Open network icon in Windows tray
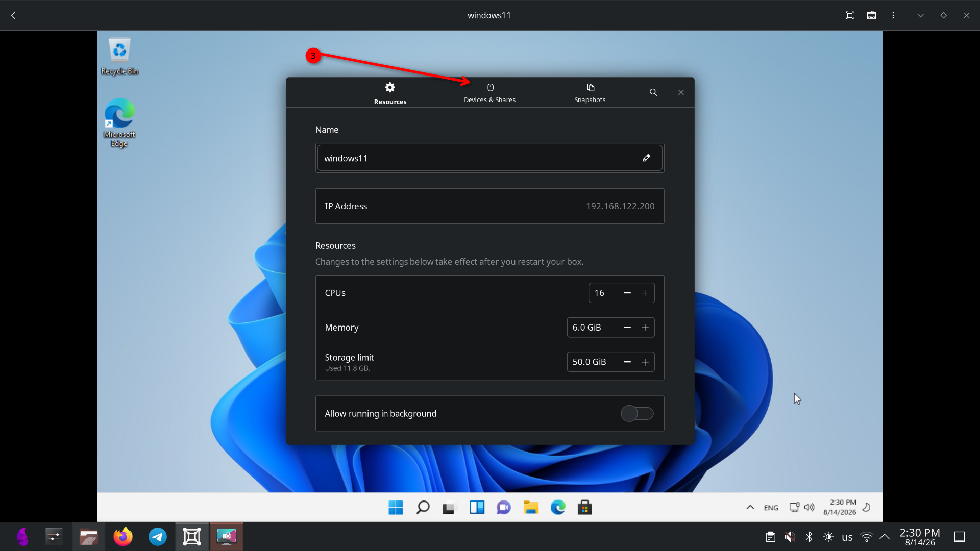This screenshot has height=551, width=980. coord(794,508)
